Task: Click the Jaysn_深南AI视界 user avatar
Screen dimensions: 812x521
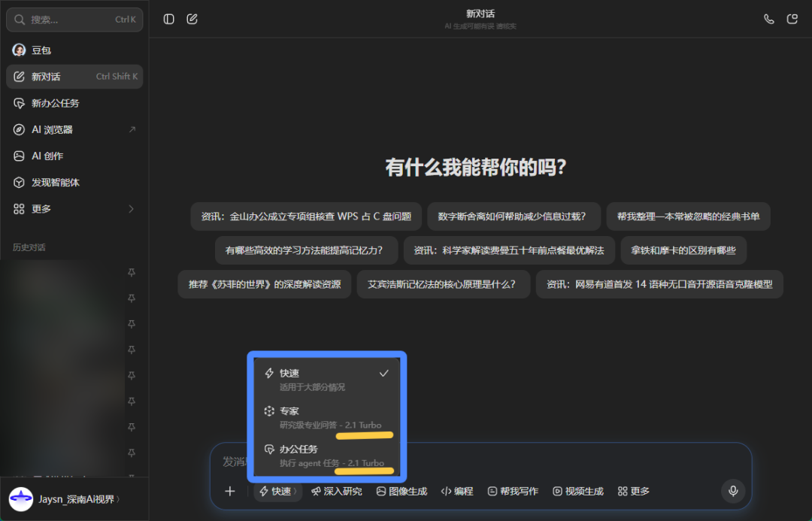Action: (x=21, y=499)
